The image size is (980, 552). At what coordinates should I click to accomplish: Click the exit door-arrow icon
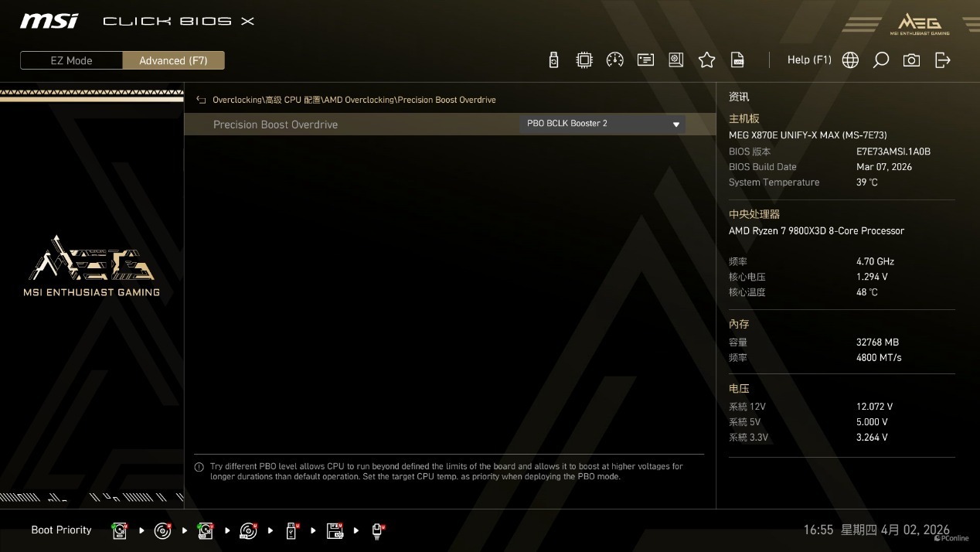click(x=943, y=60)
